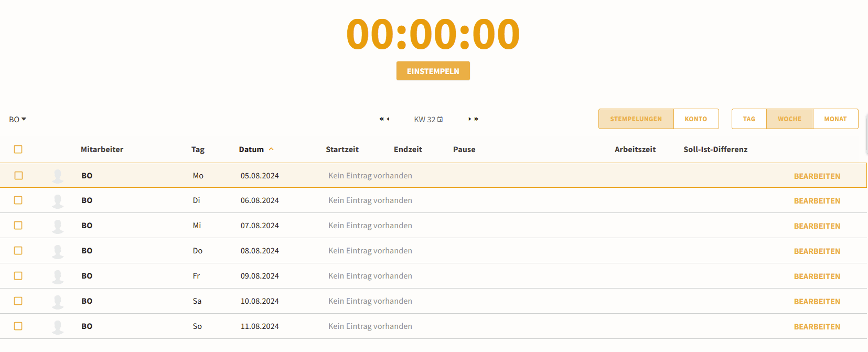
Task: Jump forward with the double-right arrow
Action: click(476, 119)
